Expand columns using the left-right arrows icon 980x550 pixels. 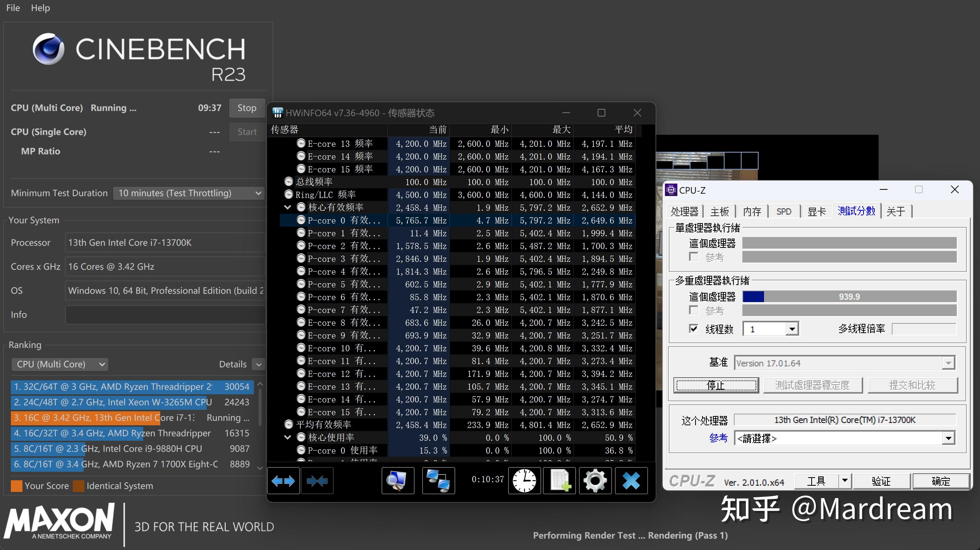click(284, 480)
